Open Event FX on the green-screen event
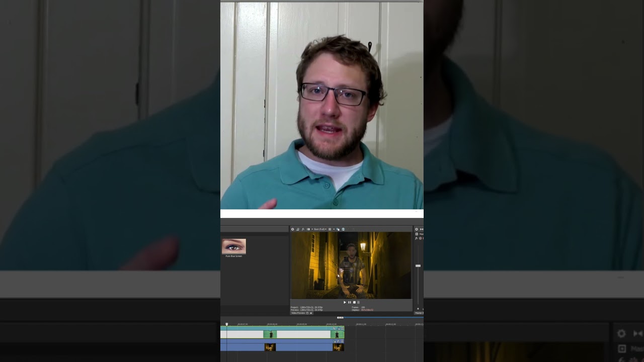Image resolution: width=644 pixels, height=362 pixels. point(339,328)
